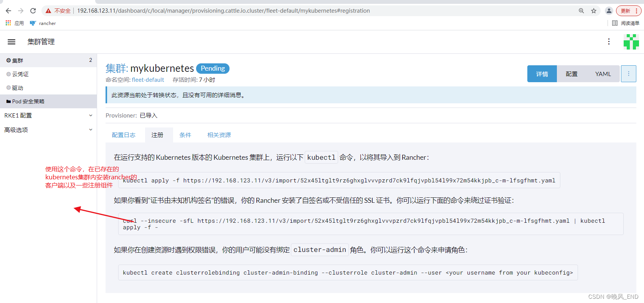The height and width of the screenshot is (303, 644).
Task: Select 驱动 in the sidebar
Action: 48,88
